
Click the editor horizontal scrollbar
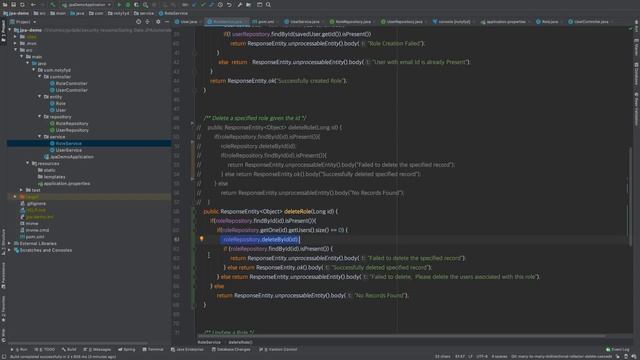tap(402, 336)
